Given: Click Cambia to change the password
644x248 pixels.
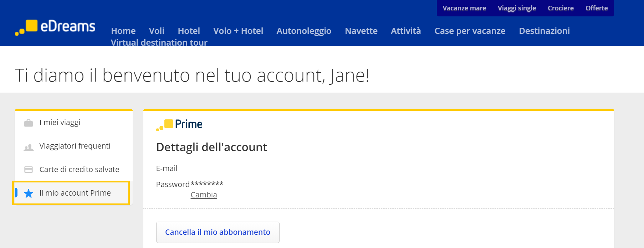Looking at the screenshot, I should pos(204,195).
